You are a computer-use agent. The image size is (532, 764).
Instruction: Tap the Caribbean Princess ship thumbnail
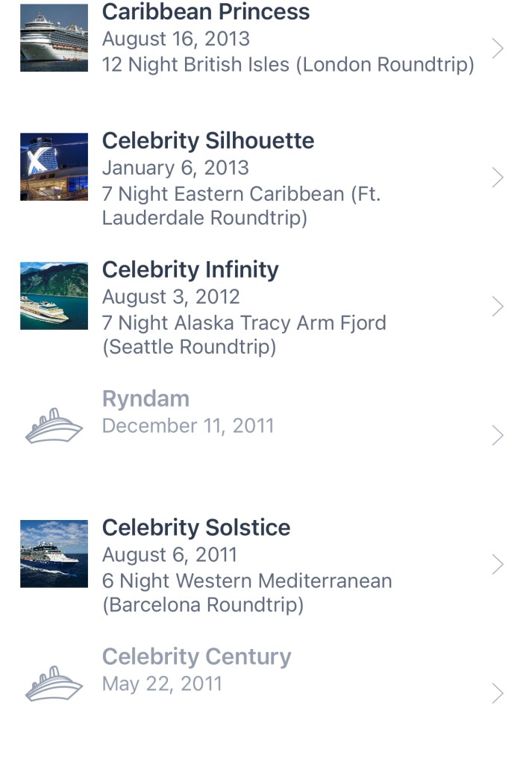(x=54, y=38)
